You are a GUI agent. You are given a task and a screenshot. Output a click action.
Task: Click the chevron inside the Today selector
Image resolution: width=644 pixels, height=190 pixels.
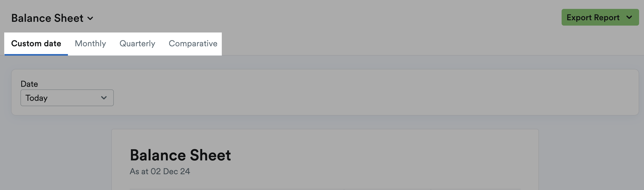coord(104,98)
